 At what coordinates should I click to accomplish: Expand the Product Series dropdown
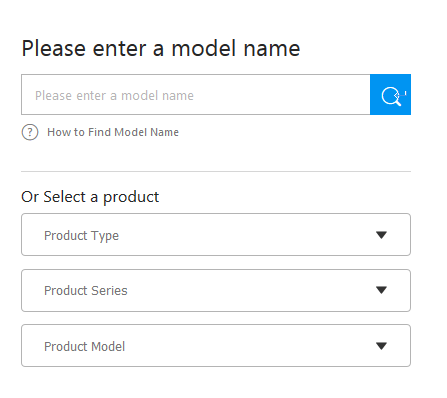click(216, 290)
